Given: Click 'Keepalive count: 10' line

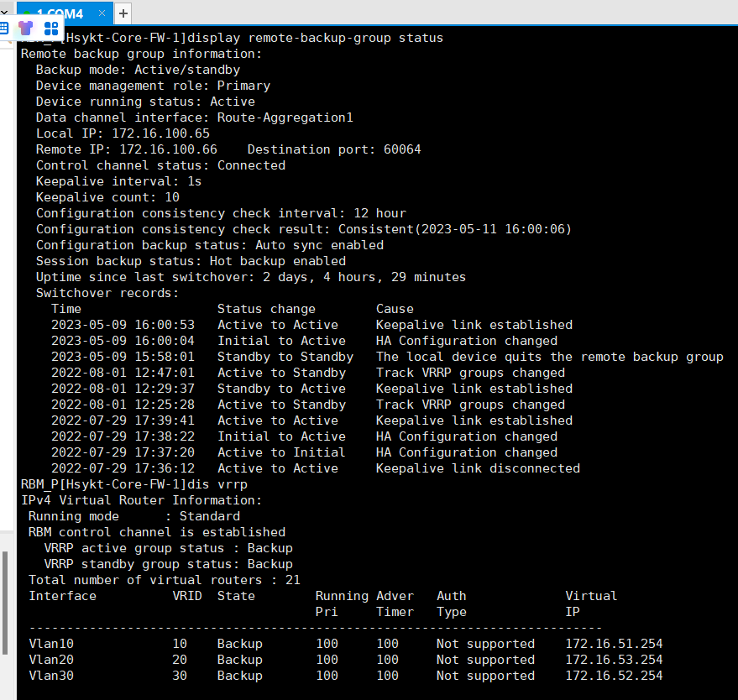Looking at the screenshot, I should coord(107,197).
